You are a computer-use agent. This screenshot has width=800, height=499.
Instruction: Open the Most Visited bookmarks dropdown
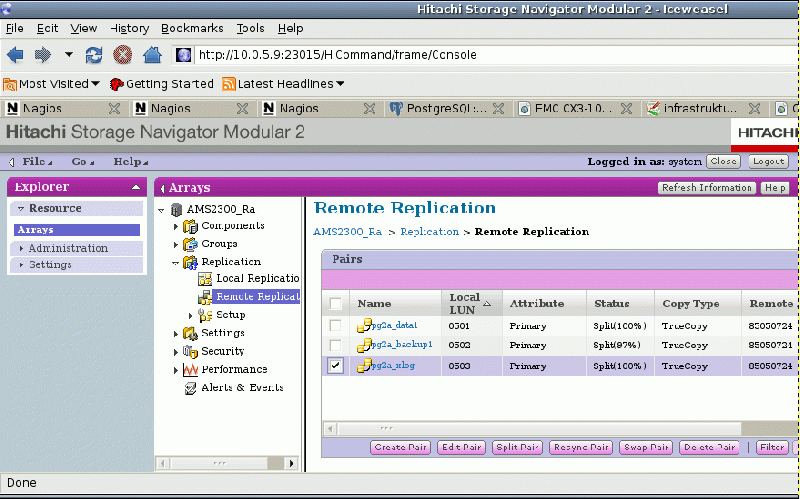coord(52,84)
